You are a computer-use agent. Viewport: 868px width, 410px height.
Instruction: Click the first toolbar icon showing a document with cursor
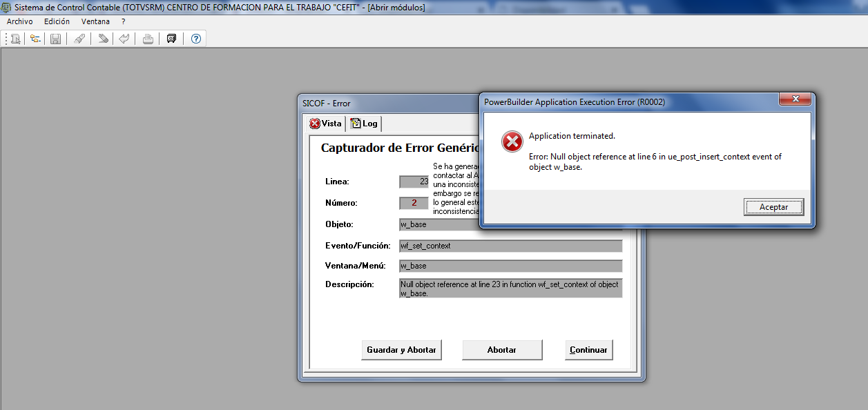pyautogui.click(x=15, y=39)
